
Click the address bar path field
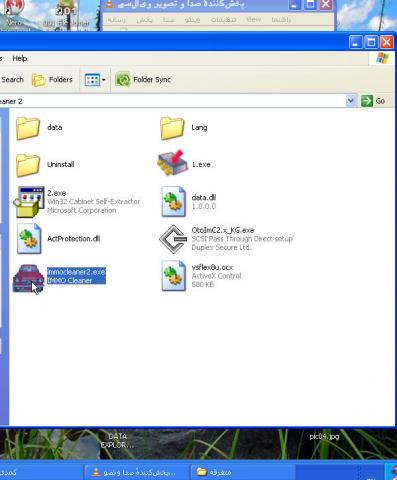pos(173,101)
